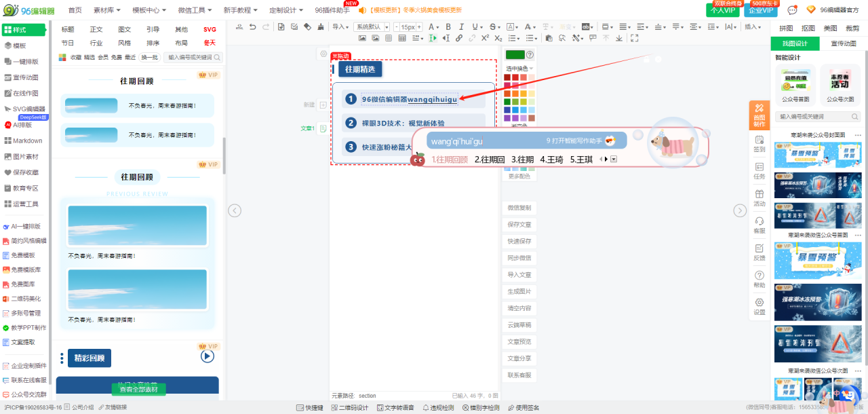868x414 pixels.
Task: Select the current green color swatch
Action: tap(515, 55)
